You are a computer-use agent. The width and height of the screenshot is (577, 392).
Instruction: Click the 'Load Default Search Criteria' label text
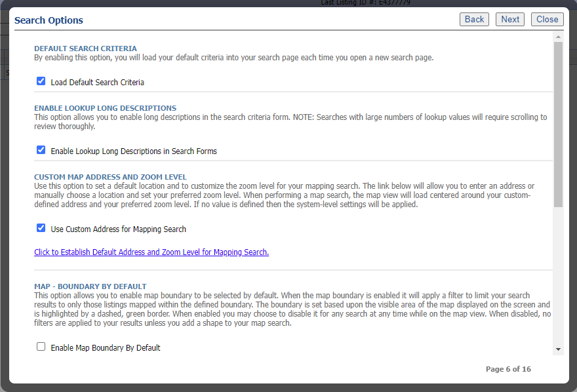point(97,83)
